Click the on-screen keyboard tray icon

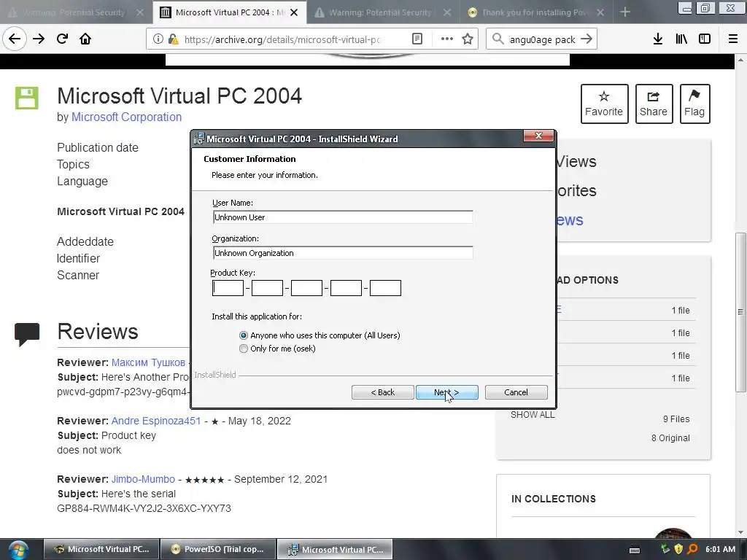(x=635, y=550)
